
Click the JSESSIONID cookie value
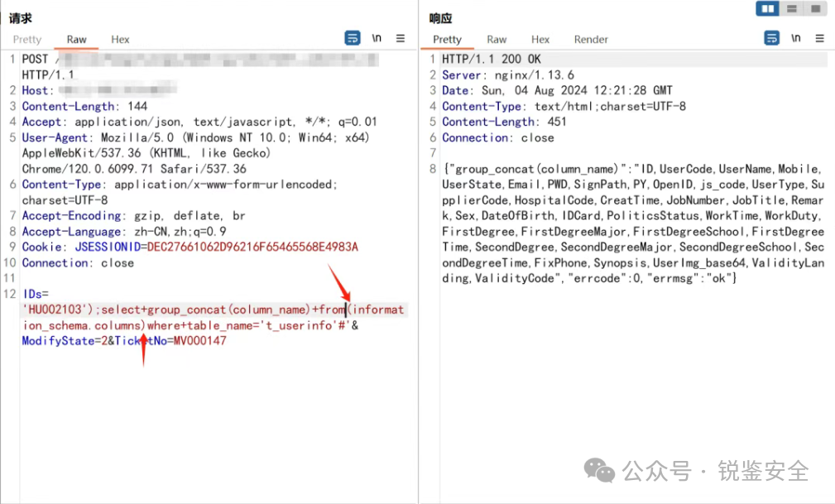(x=252, y=247)
